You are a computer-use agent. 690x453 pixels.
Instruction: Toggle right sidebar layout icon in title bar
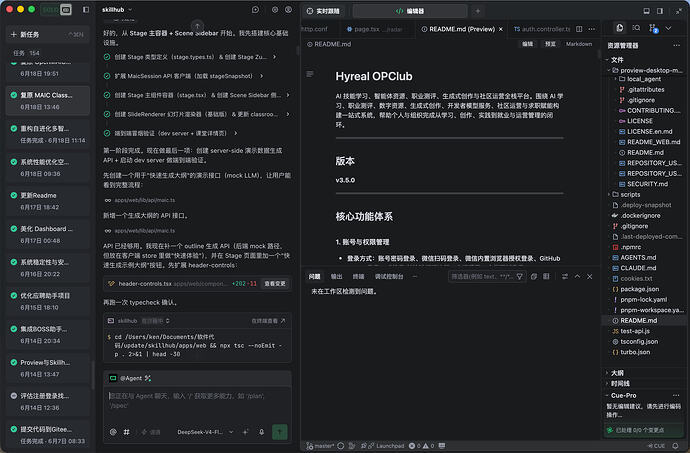(x=660, y=11)
